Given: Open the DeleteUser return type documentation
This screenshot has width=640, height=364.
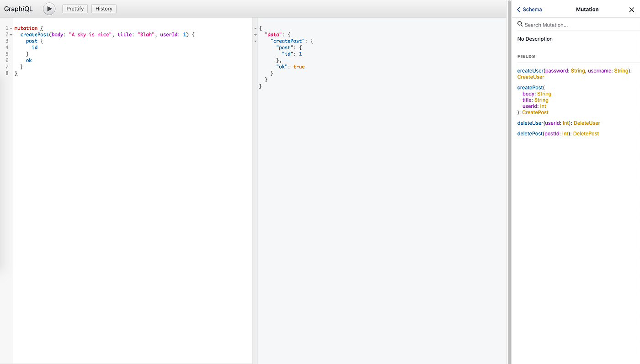Looking at the screenshot, I should pyautogui.click(x=587, y=122).
